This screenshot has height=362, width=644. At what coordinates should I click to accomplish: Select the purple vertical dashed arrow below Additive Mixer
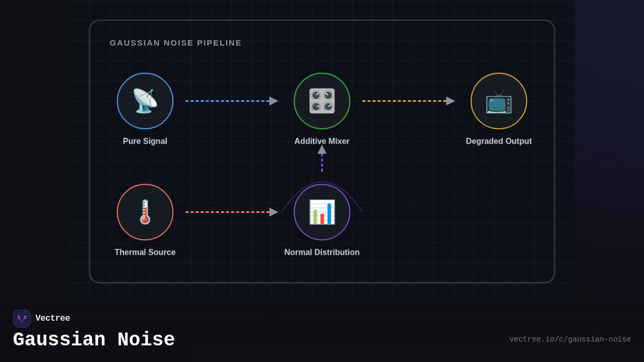coord(322,160)
